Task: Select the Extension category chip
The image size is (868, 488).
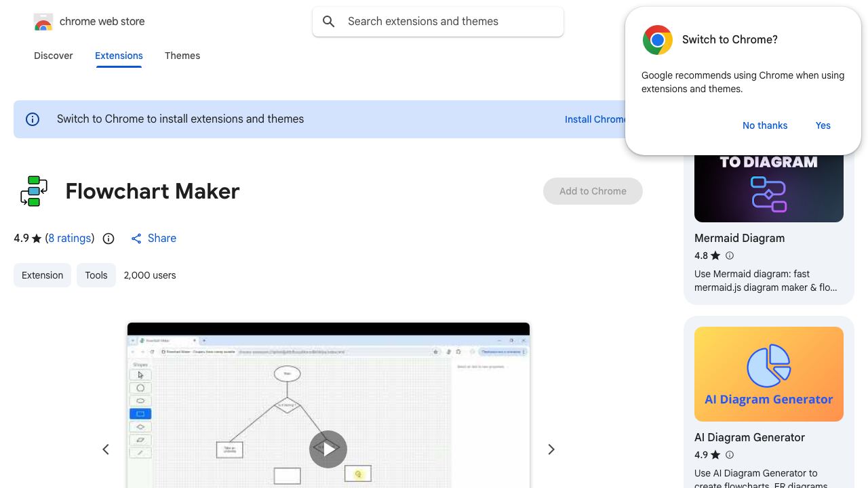Action: 42,275
